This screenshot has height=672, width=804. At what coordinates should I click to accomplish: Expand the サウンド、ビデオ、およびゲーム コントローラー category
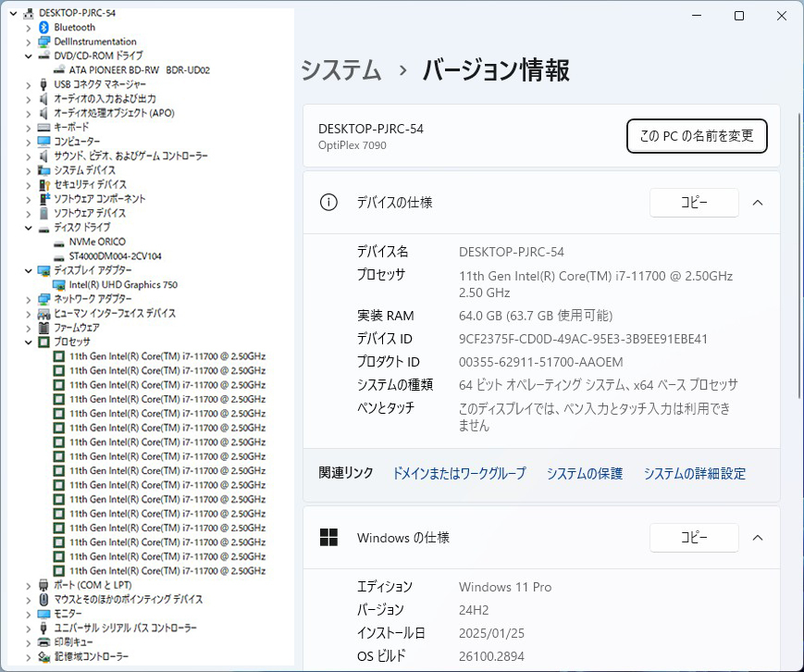click(28, 156)
